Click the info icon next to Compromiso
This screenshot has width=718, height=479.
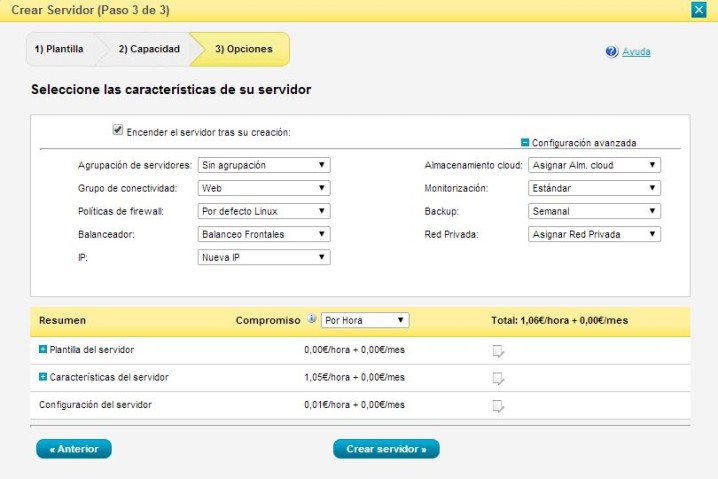(311, 320)
